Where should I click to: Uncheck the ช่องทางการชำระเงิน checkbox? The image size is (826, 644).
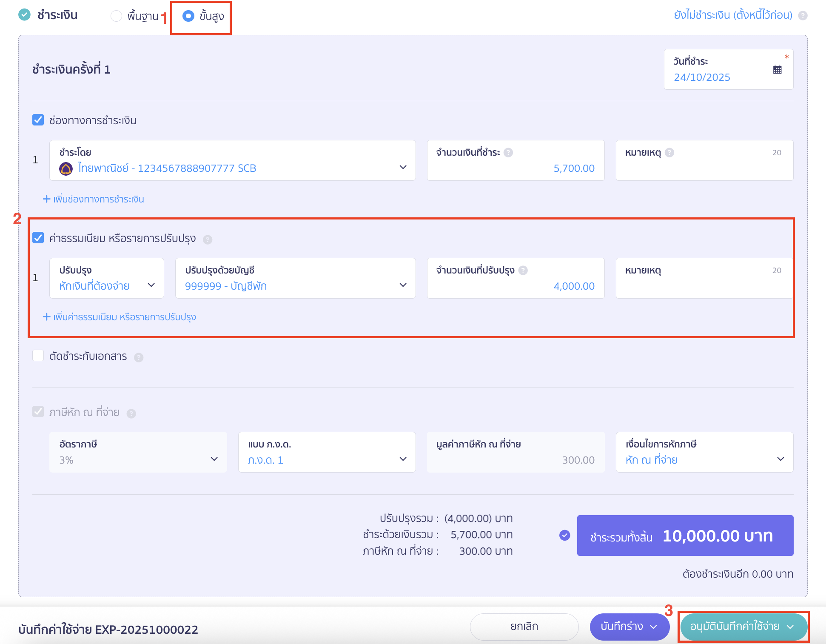pyautogui.click(x=38, y=120)
